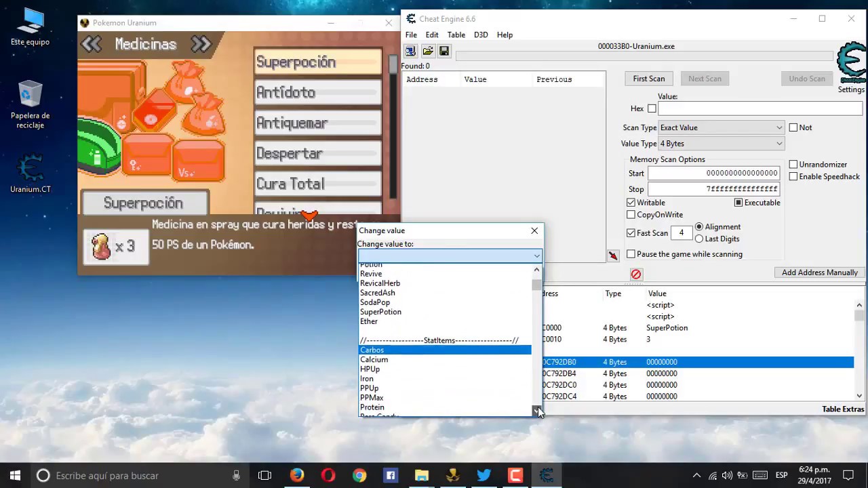
Task: Click the red clear address list icon
Action: [636, 274]
